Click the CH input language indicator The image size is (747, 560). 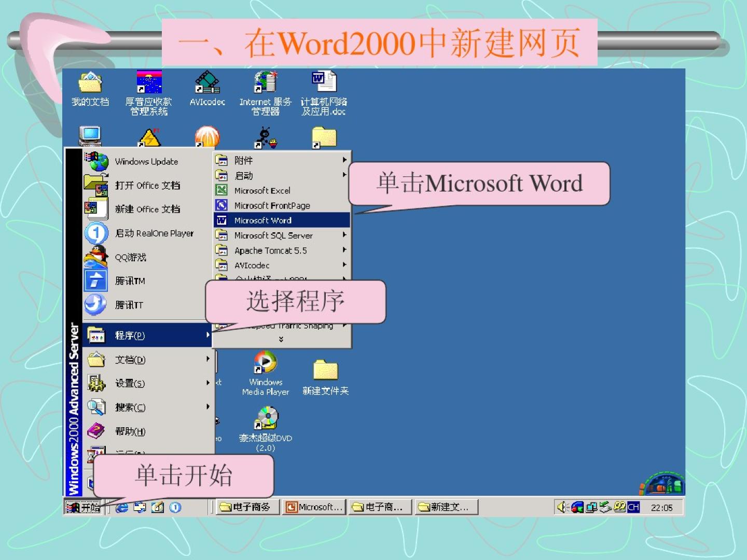coord(633,507)
